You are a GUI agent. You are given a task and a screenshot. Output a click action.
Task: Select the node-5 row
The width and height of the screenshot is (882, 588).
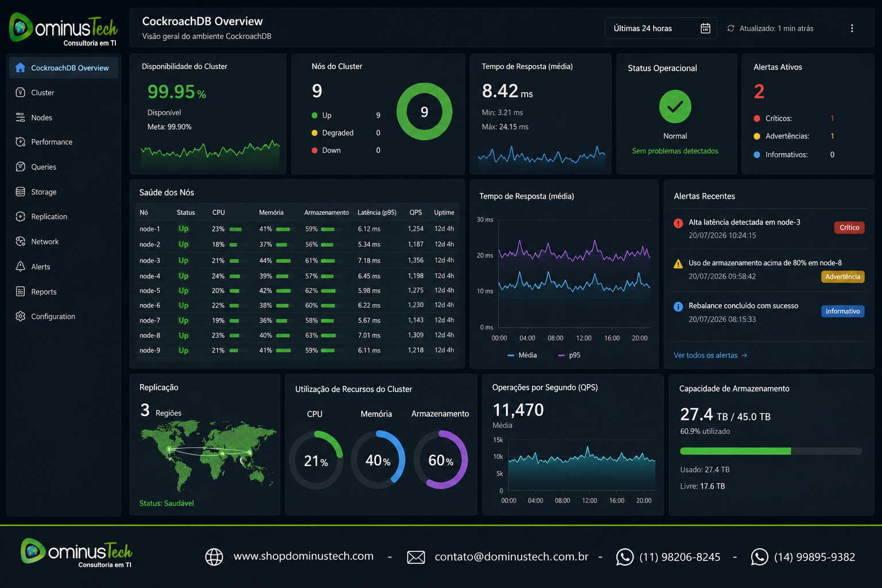tap(298, 291)
